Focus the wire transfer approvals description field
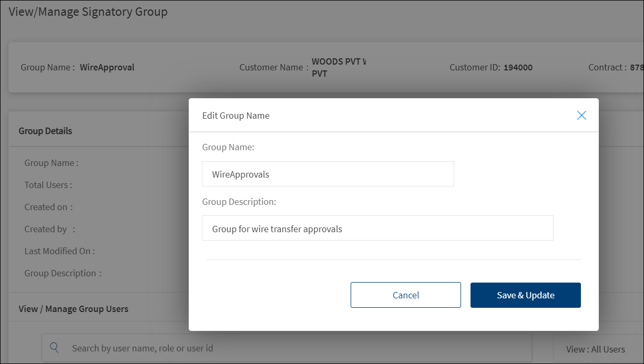This screenshot has height=364, width=644. [377, 228]
